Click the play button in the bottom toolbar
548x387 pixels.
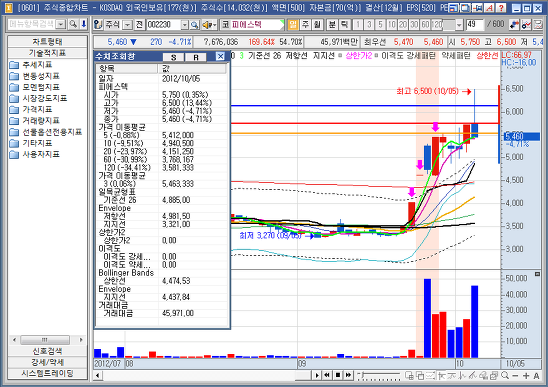click(x=317, y=375)
